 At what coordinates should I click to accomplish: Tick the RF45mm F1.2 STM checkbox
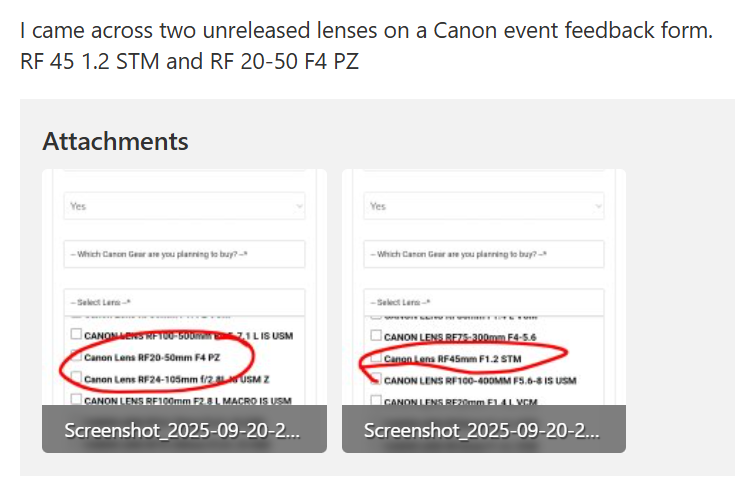[x=376, y=357]
